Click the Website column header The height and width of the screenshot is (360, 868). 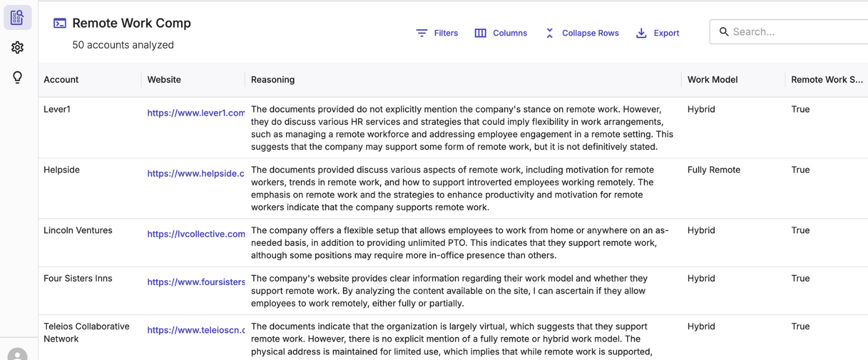[x=164, y=80]
